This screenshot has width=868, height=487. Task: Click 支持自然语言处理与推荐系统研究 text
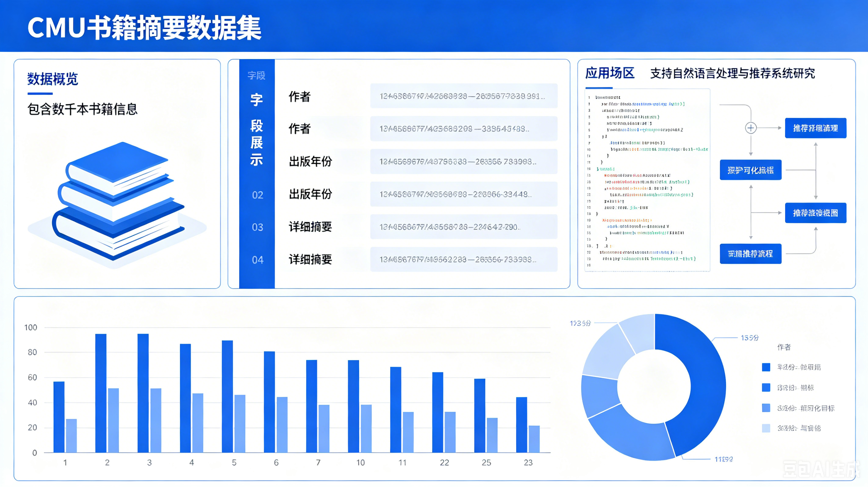(x=732, y=73)
